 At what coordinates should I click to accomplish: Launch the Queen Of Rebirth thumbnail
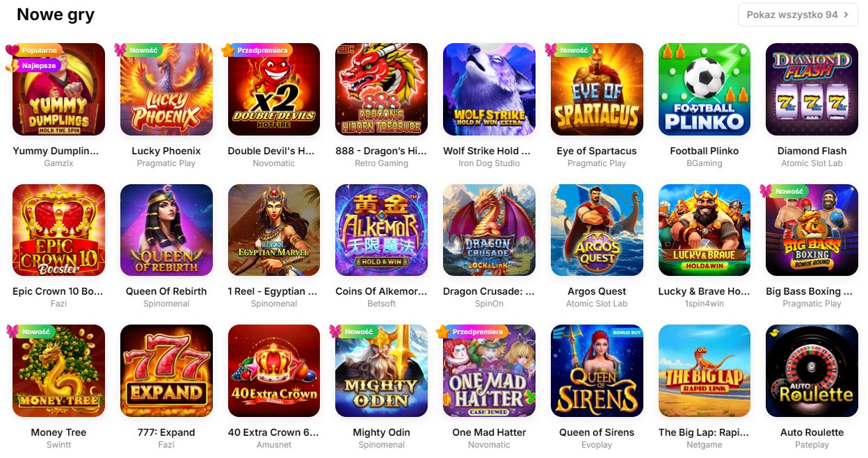click(x=166, y=230)
